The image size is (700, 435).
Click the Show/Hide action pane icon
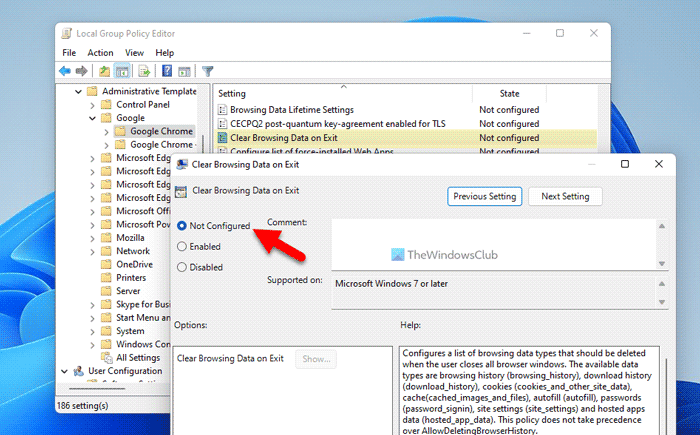(x=184, y=71)
